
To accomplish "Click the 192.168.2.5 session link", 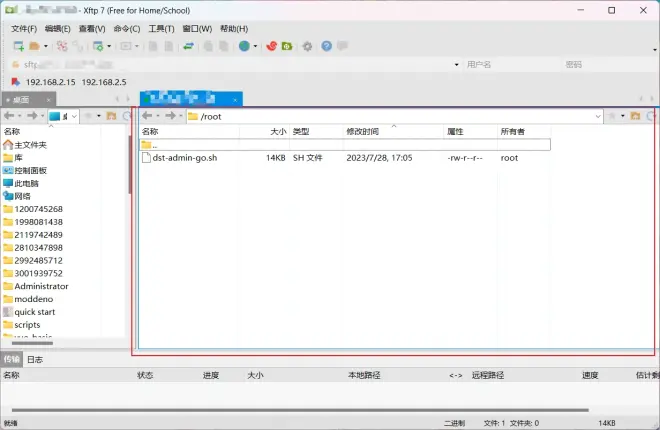I will 104,82.
